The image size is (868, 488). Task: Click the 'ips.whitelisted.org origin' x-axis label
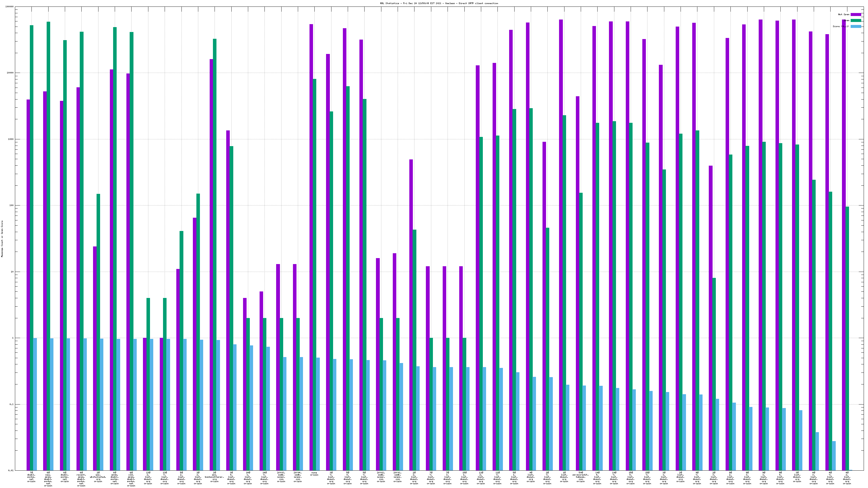[x=98, y=477]
